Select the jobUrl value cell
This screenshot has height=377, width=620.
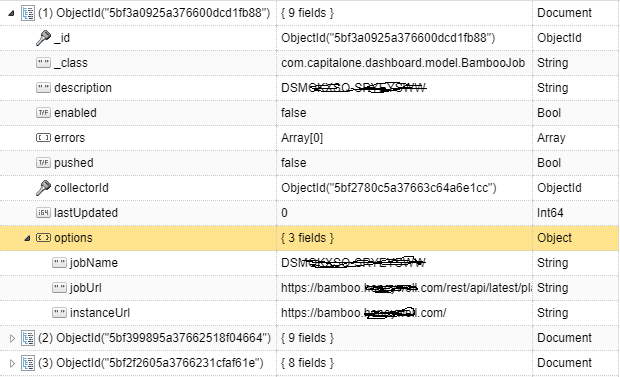405,288
